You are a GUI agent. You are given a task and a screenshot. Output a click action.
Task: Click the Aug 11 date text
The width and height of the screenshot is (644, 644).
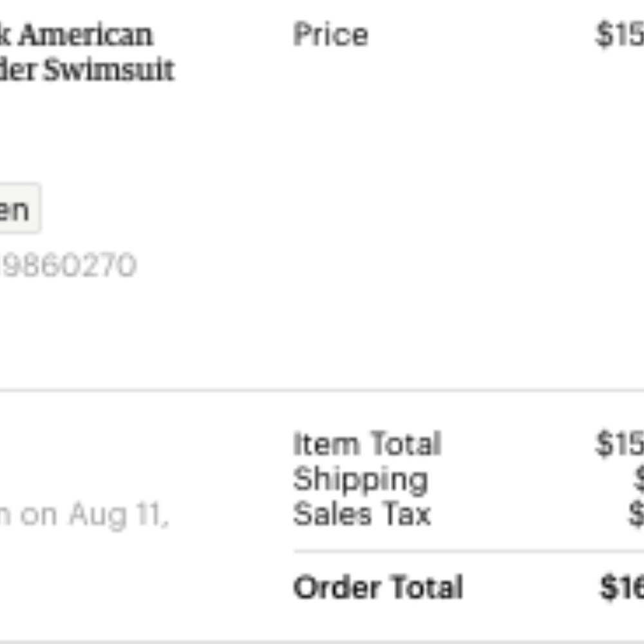click(x=118, y=515)
